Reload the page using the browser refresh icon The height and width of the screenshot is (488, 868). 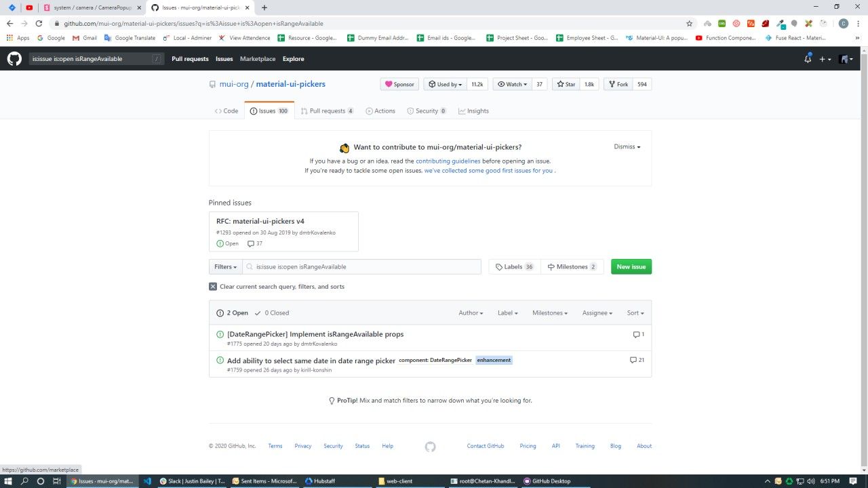coord(39,23)
